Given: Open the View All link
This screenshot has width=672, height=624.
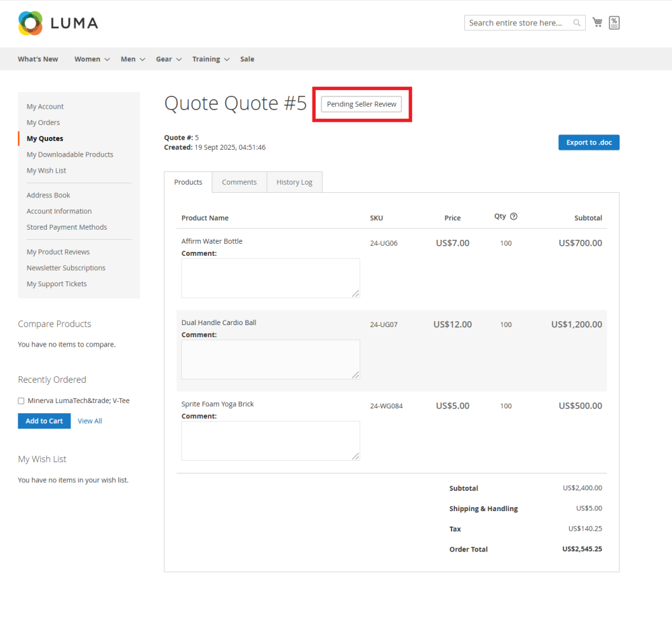Looking at the screenshot, I should [89, 421].
